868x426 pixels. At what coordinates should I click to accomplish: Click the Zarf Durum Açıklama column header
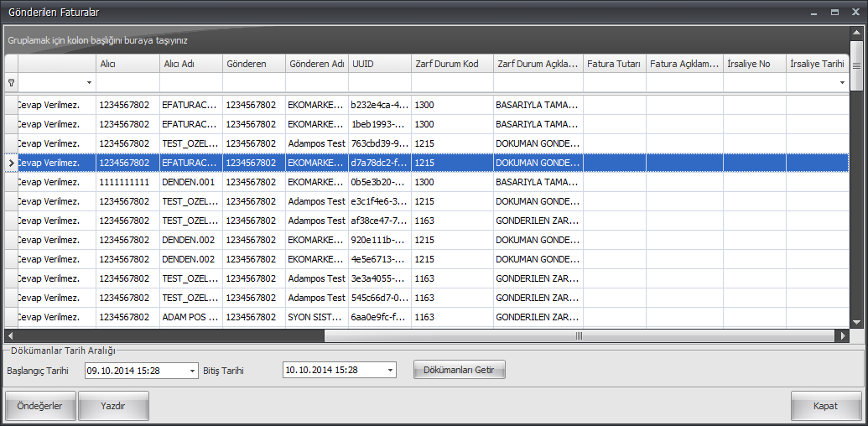click(x=538, y=64)
